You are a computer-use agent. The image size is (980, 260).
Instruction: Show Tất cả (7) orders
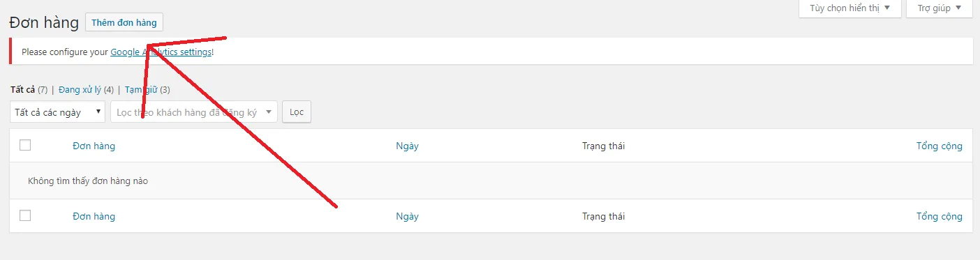click(29, 90)
